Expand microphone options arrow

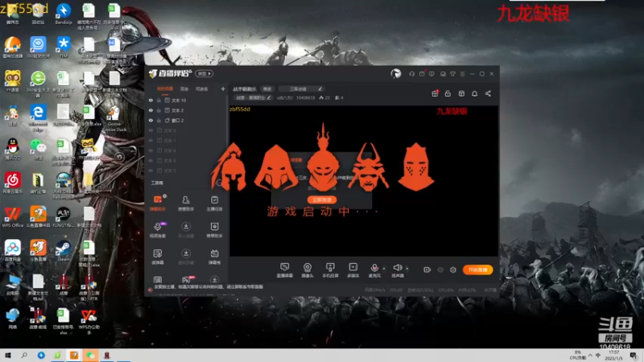(x=384, y=269)
